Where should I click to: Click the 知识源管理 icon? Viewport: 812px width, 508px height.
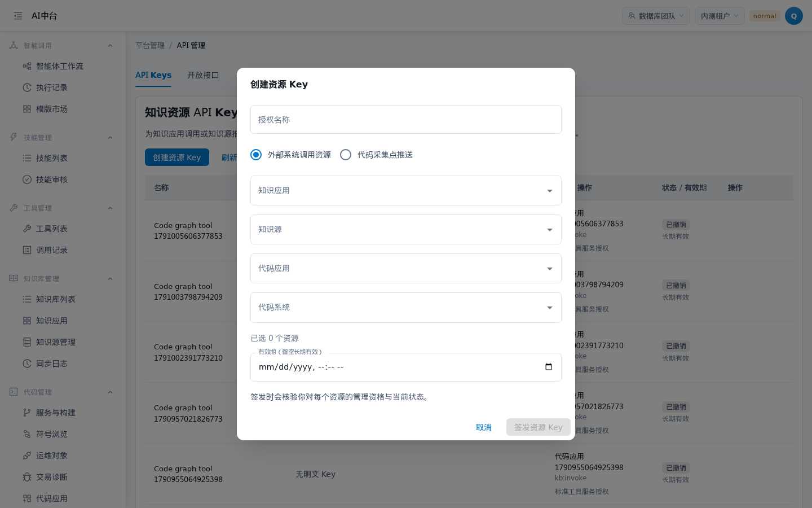tap(27, 342)
